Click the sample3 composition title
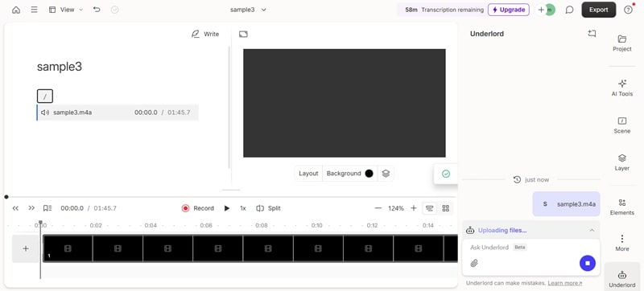 [60, 67]
